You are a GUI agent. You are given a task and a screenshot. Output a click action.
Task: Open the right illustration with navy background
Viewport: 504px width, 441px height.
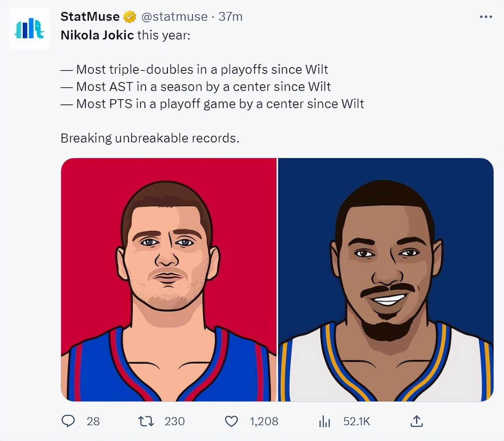click(x=386, y=279)
